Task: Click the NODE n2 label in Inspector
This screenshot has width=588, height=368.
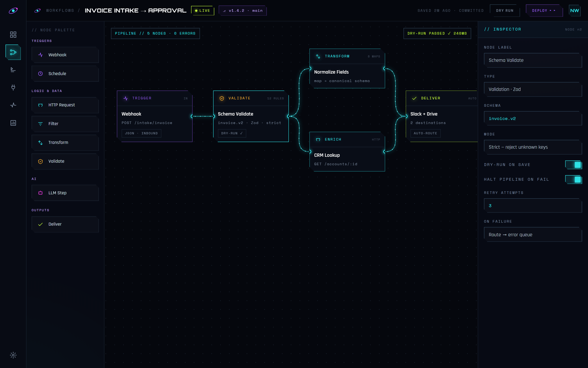Action: click(x=573, y=29)
